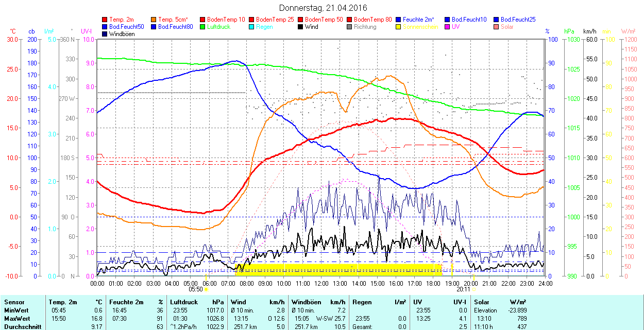The height and width of the screenshot is (330, 644).
Task: Click the maximum wind time 13:15
Action: point(241,319)
